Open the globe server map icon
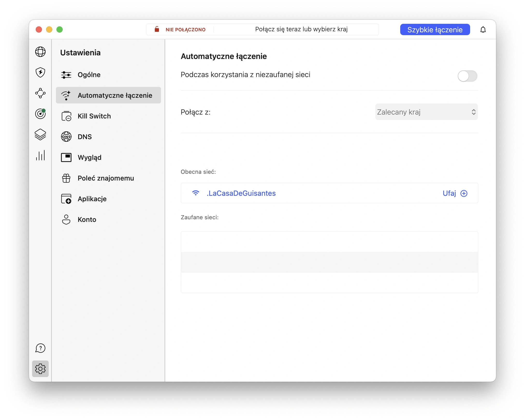 pyautogui.click(x=40, y=52)
